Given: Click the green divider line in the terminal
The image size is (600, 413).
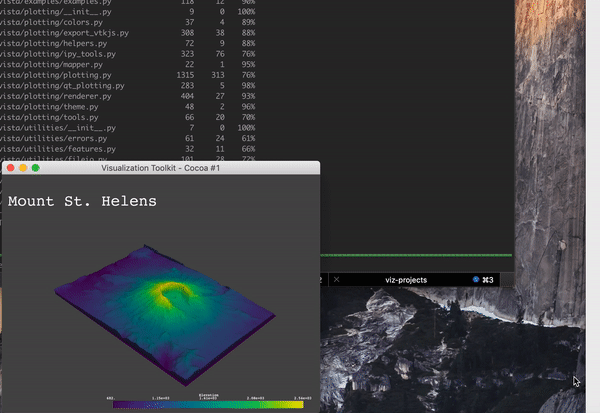Looking at the screenshot, I should pos(416,255).
